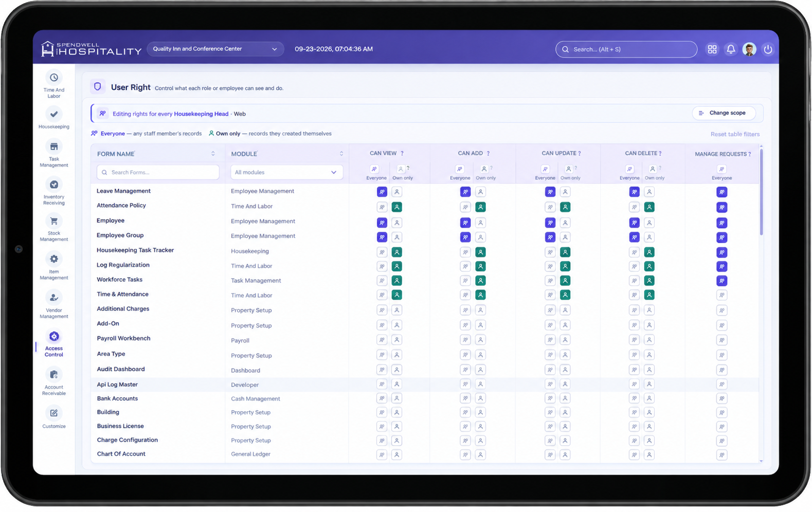Open Vendor Management in the sidebar
Image resolution: width=812 pixels, height=512 pixels.
coord(54,305)
